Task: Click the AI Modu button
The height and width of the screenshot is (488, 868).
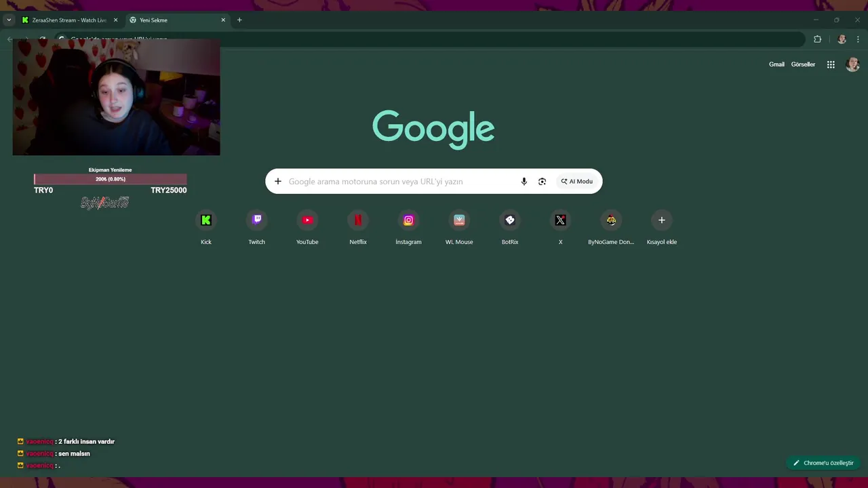Action: (x=577, y=182)
